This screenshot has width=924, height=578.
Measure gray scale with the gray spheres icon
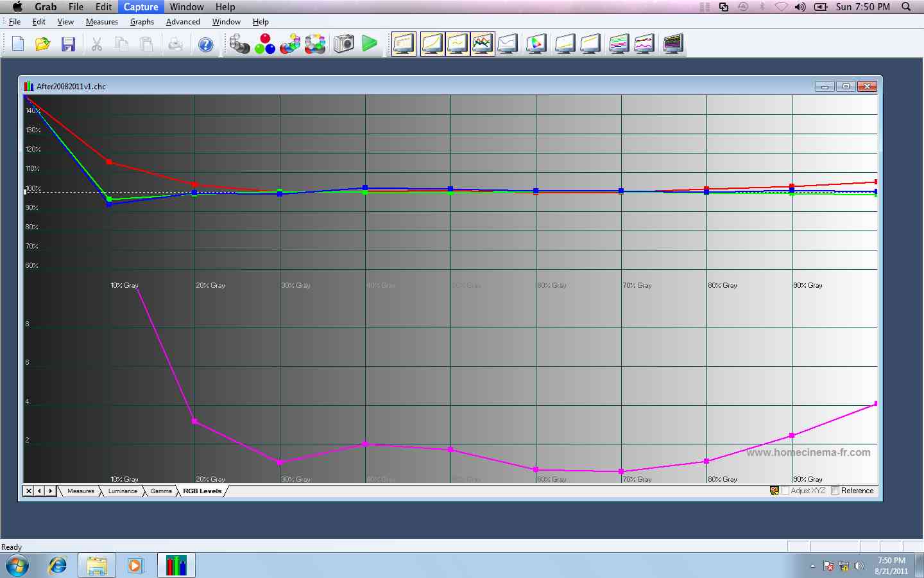239,44
